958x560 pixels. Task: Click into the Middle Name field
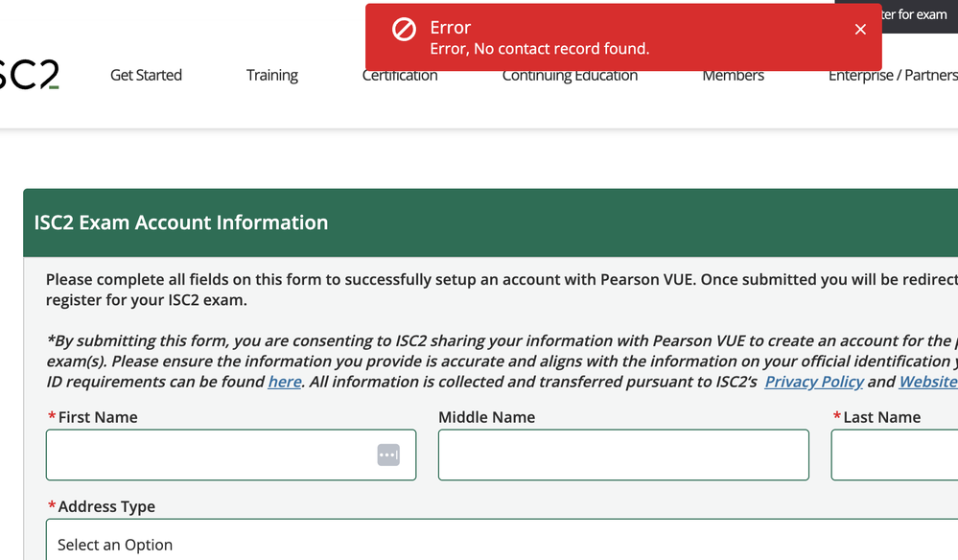tap(623, 455)
